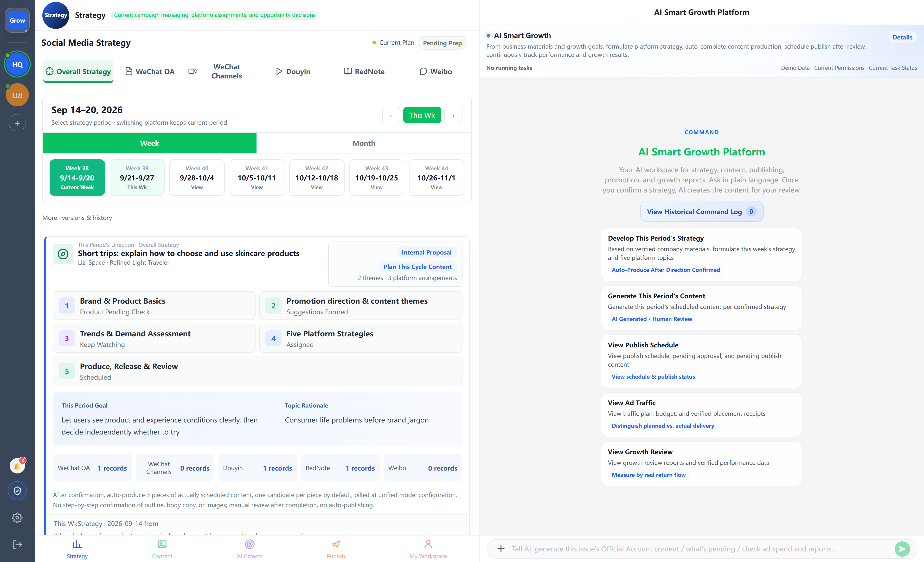The height and width of the screenshot is (562, 924).
Task: Go to previous week with left chevron
Action: (x=391, y=115)
